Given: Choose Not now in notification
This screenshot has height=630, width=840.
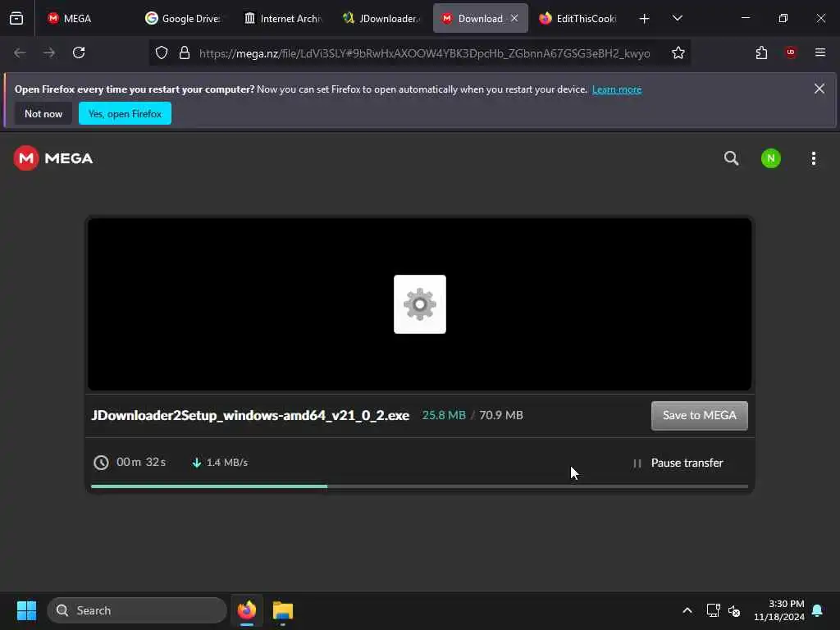Looking at the screenshot, I should coord(43,113).
